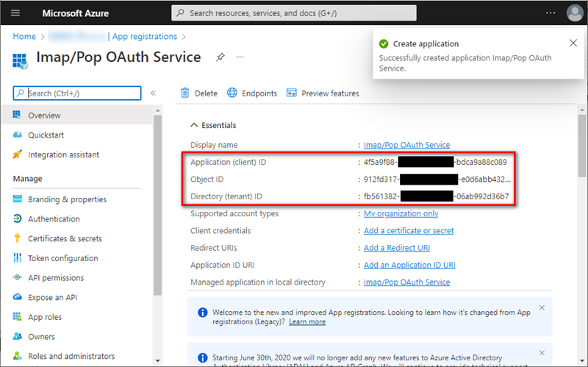Open Quickstart in the sidebar
588x367 pixels.
click(46, 135)
